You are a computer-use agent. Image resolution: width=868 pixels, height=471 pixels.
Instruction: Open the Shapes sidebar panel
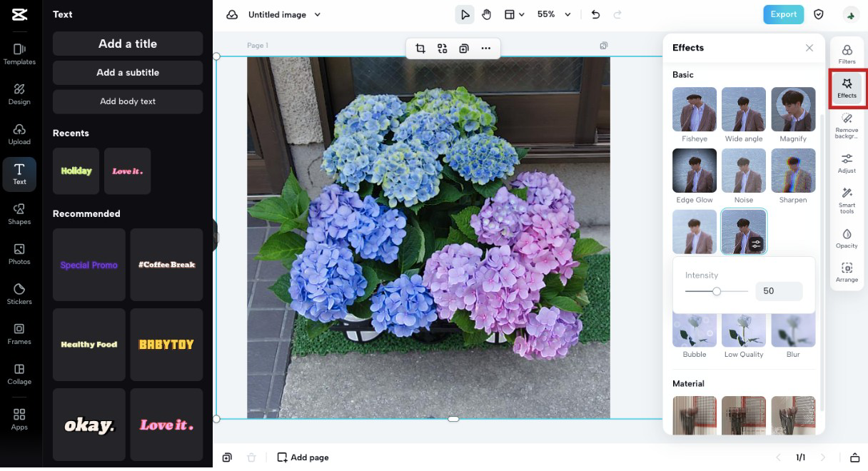pos(19,214)
